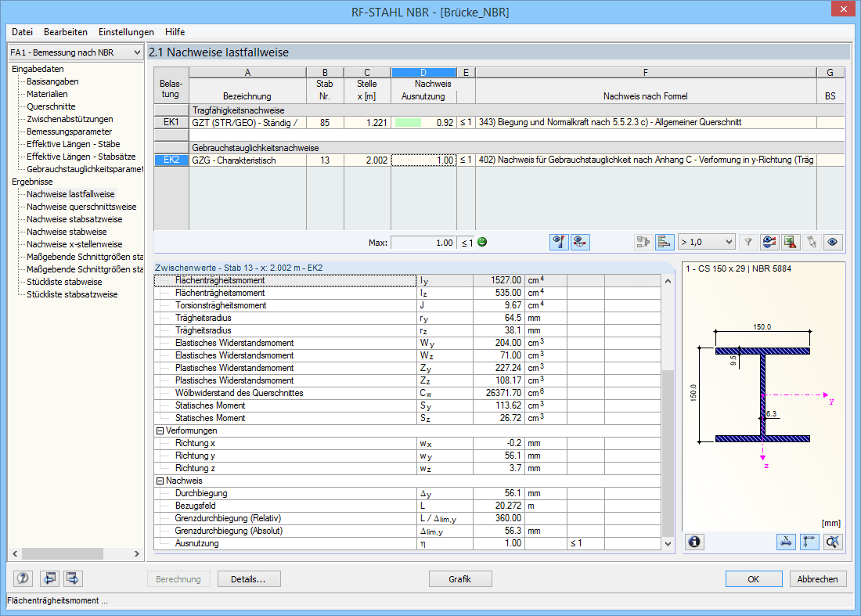Click the green utilization bar for EK1
861x616 pixels.
[408, 123]
